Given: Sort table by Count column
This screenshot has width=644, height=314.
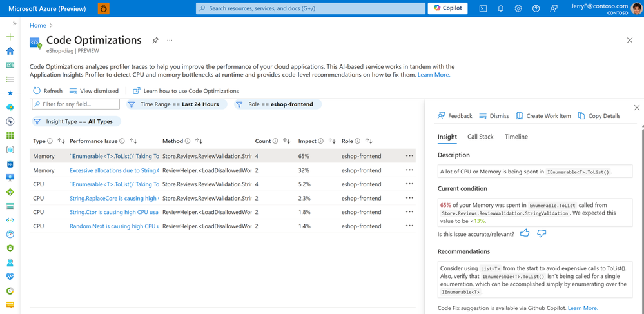Looking at the screenshot, I should pos(287,141).
